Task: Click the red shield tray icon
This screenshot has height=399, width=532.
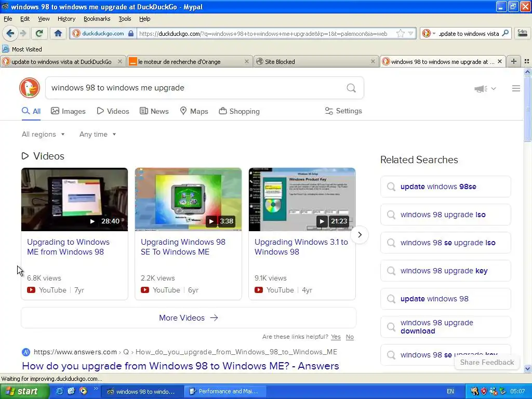Action: tap(484, 391)
